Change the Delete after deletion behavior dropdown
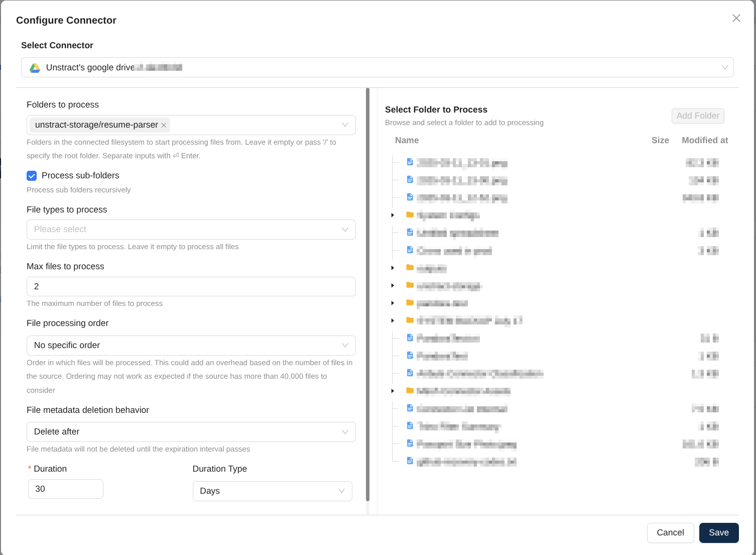The height and width of the screenshot is (555, 756). click(x=191, y=432)
